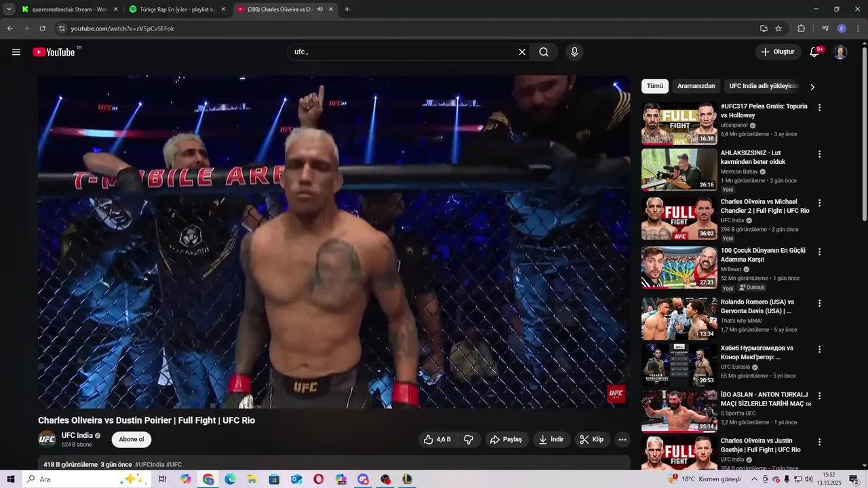
Task: View site information icon in address bar
Action: 62,28
